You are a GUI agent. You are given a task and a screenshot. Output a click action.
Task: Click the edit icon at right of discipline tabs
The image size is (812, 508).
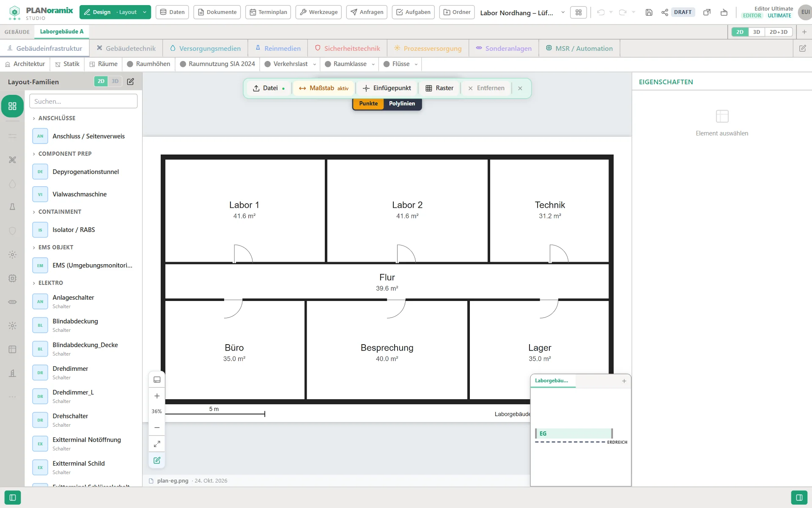802,48
